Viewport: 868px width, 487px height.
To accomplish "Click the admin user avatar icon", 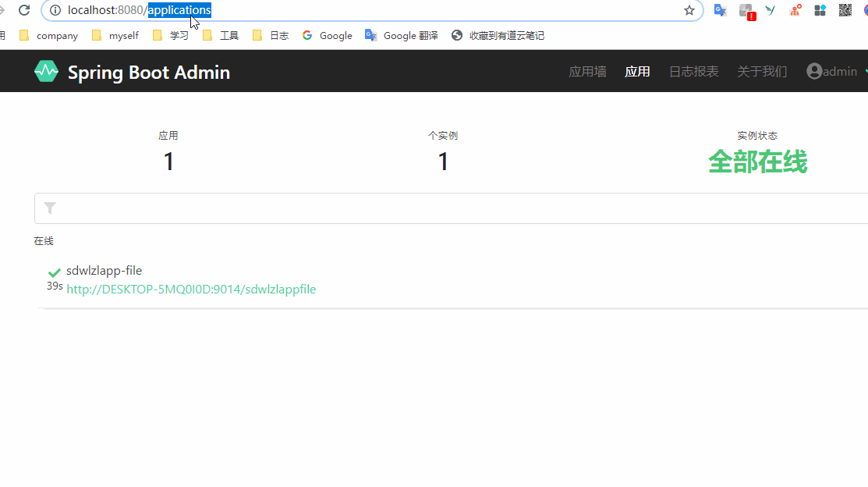I will coord(813,72).
